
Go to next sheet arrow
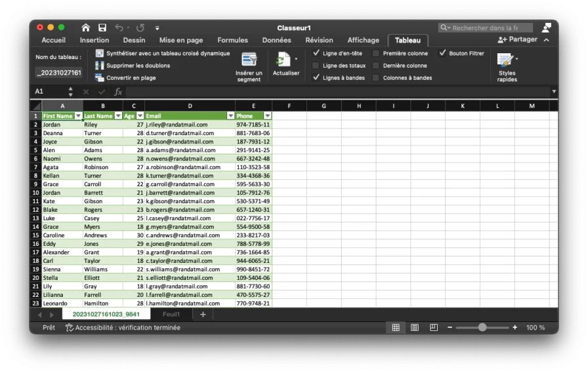(52, 315)
